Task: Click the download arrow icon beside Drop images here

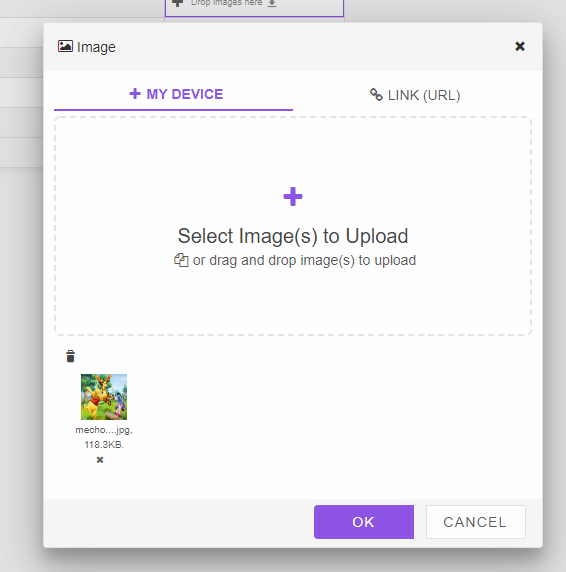Action: [272, 3]
